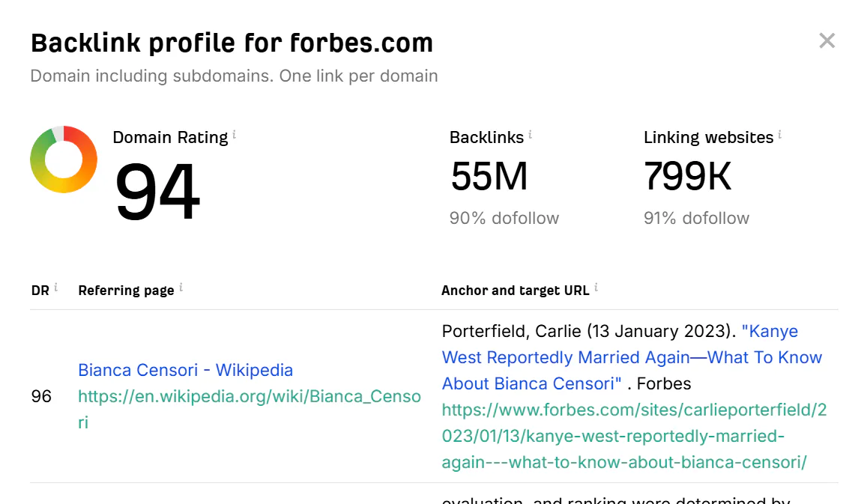This screenshot has height=504, width=858.
Task: Open the forbes.com carlieporterfield target URL
Action: point(634,436)
